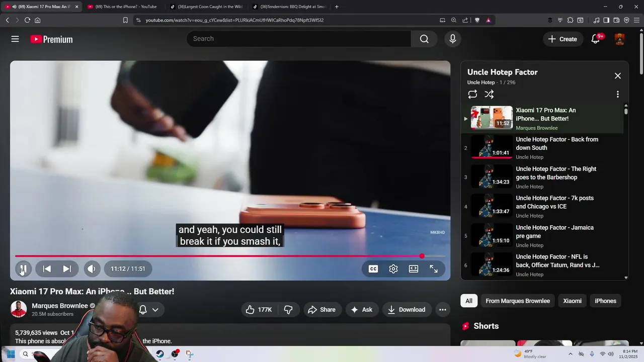Click the YouTube search input field

click(x=299, y=39)
